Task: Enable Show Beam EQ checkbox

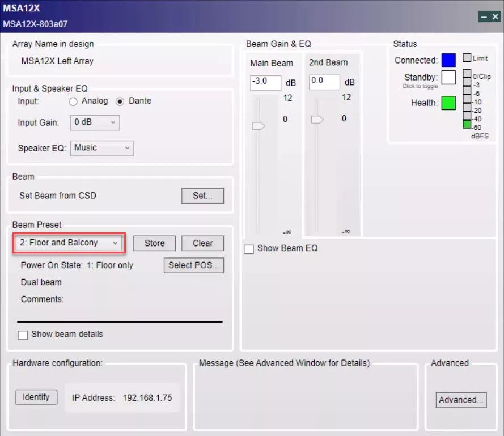Action: click(x=249, y=249)
